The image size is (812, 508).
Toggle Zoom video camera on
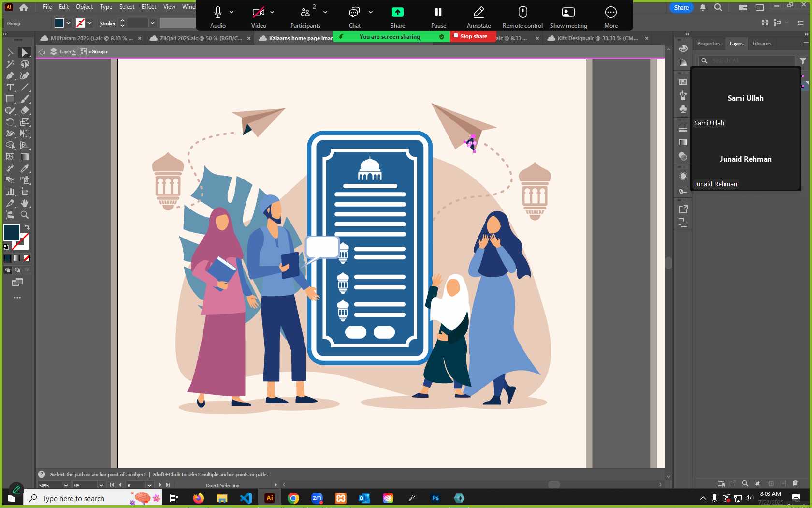(x=259, y=17)
